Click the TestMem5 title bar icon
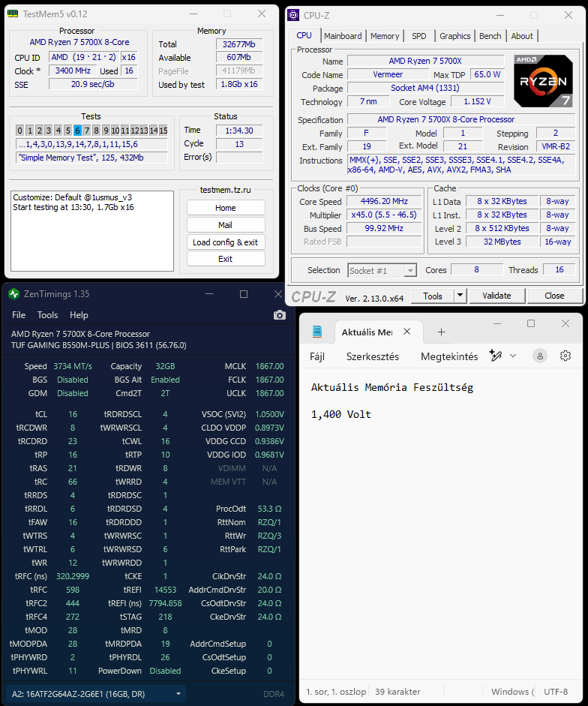The height and width of the screenshot is (706, 588). 13,14
